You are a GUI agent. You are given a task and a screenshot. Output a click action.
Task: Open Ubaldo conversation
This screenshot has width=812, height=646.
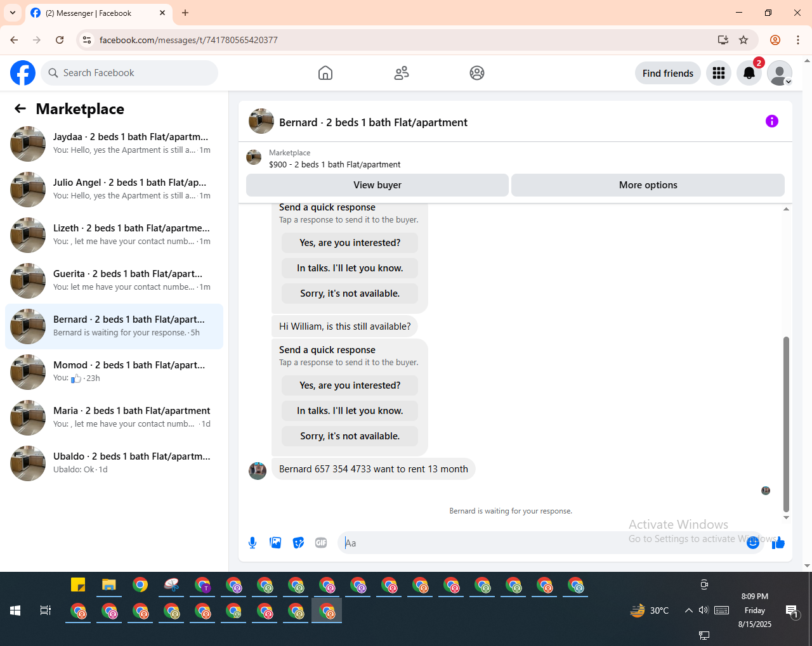114,463
